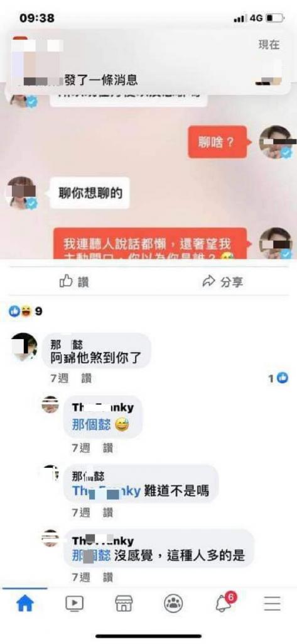View the like and haha reactions count

tap(26, 312)
